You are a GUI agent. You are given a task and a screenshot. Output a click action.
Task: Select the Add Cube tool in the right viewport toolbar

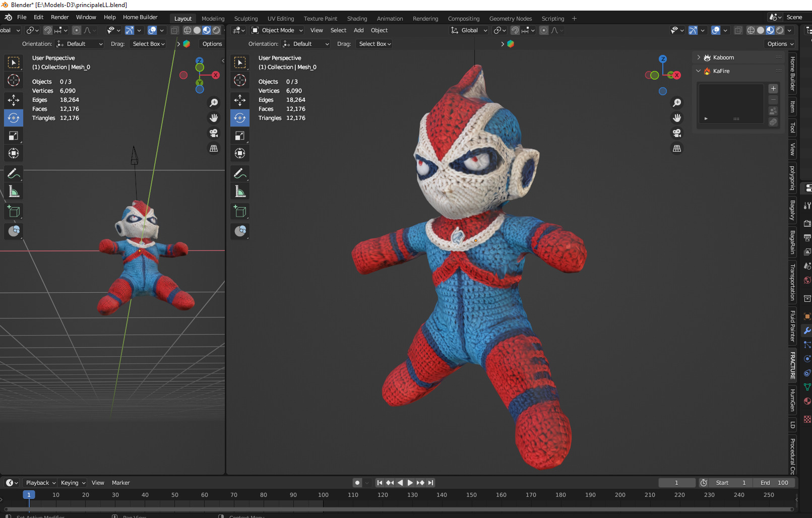pos(240,211)
